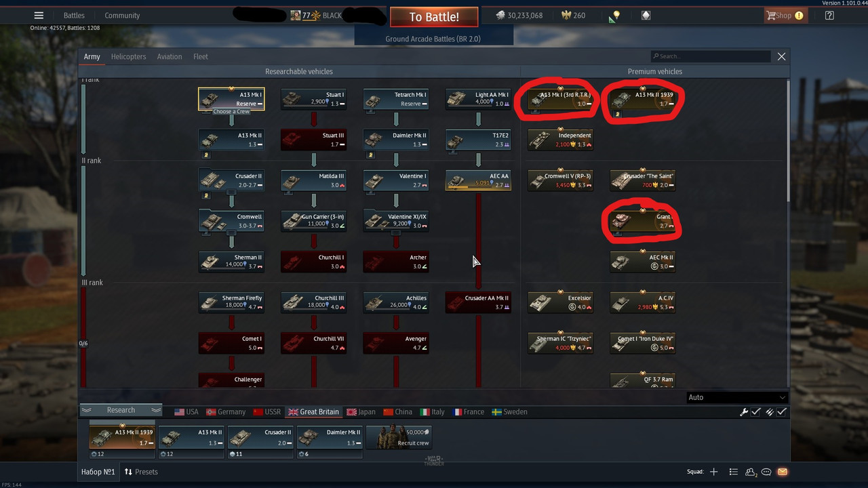Open the help question mark icon

(829, 16)
